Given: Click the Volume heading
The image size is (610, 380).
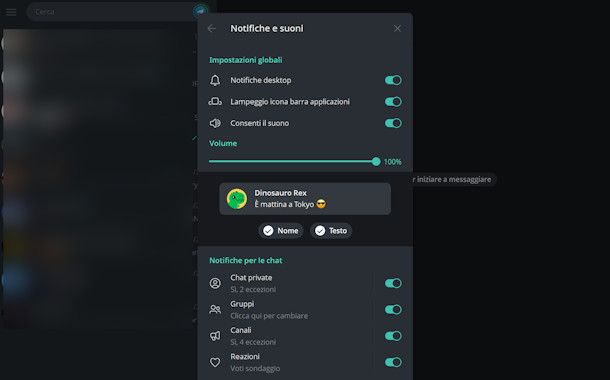Looking at the screenshot, I should pos(223,143).
